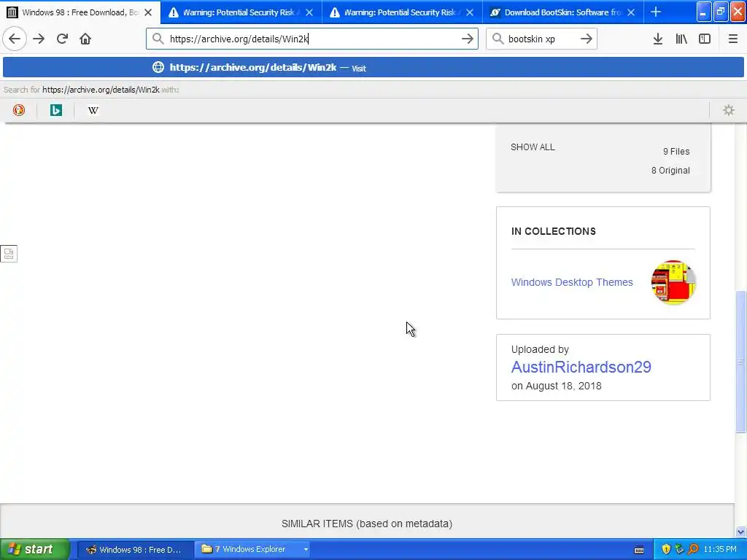Screen dimensions: 747x560
Task: Open the Windows Desktop Themes collection link
Action: pos(572,282)
